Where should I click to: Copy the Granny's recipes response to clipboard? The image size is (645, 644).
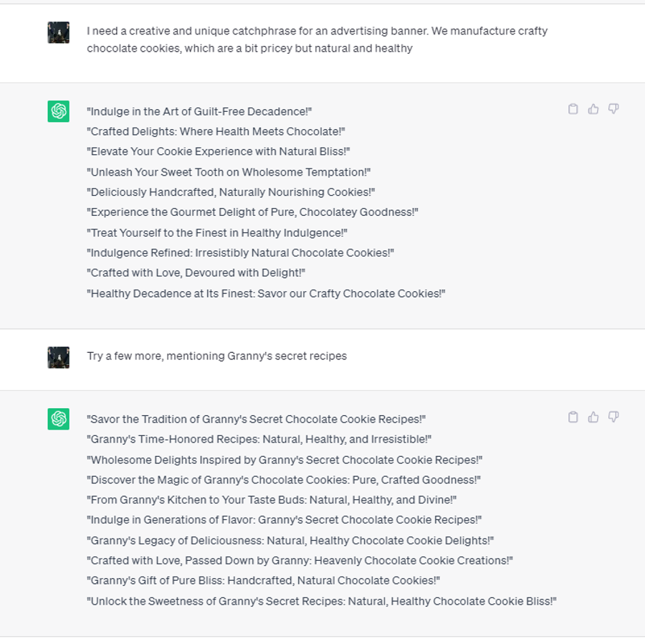click(x=573, y=417)
